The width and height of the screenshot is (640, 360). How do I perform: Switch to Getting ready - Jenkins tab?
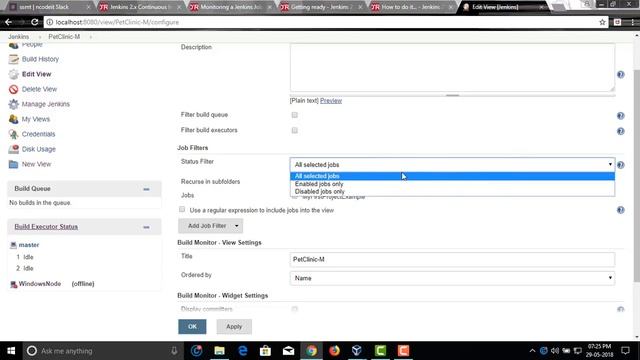coord(320,7)
